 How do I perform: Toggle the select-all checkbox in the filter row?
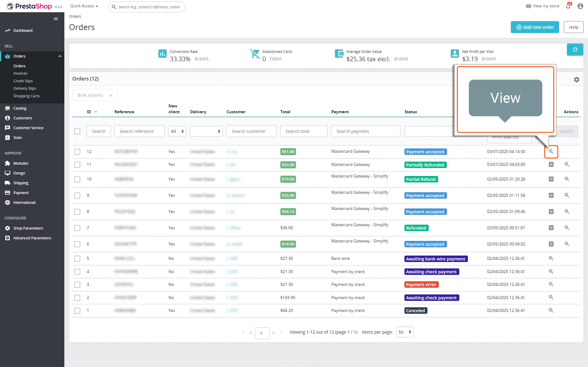point(77,131)
